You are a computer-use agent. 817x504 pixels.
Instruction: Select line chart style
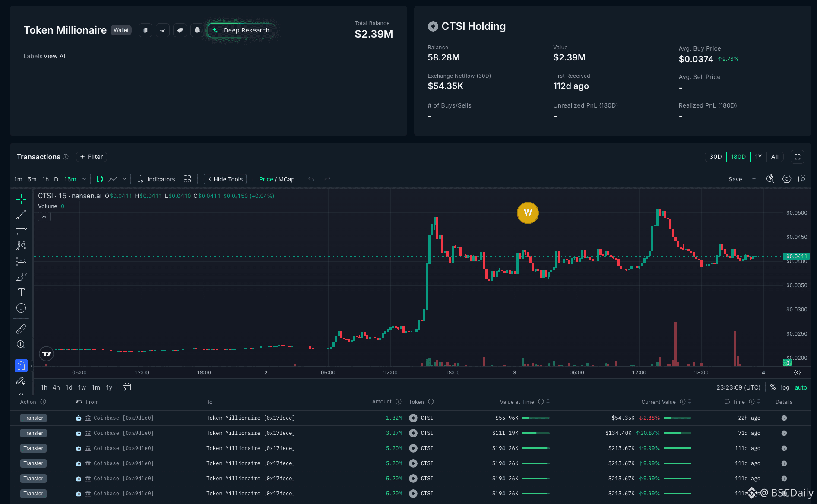113,179
